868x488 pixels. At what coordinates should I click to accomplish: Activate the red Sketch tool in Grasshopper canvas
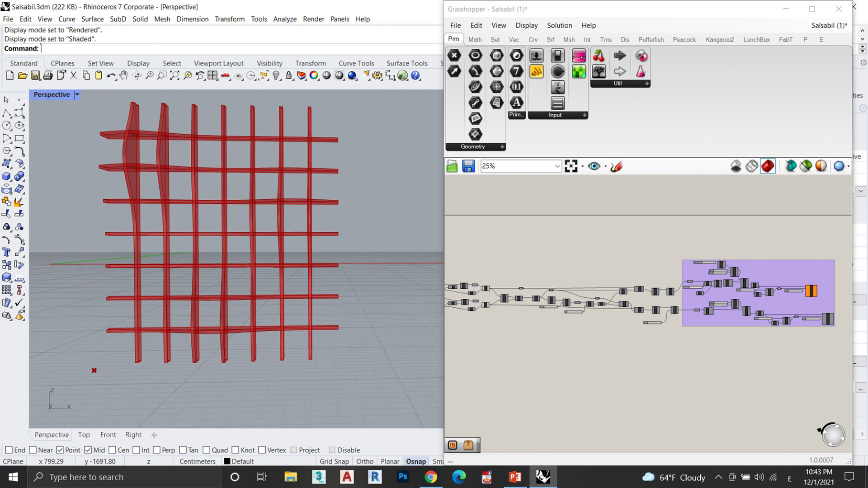617,166
